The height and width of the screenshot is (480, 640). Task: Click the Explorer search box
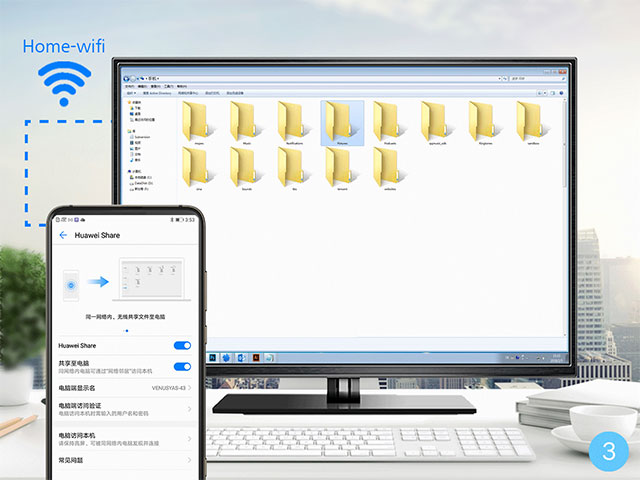pyautogui.click(x=535, y=77)
